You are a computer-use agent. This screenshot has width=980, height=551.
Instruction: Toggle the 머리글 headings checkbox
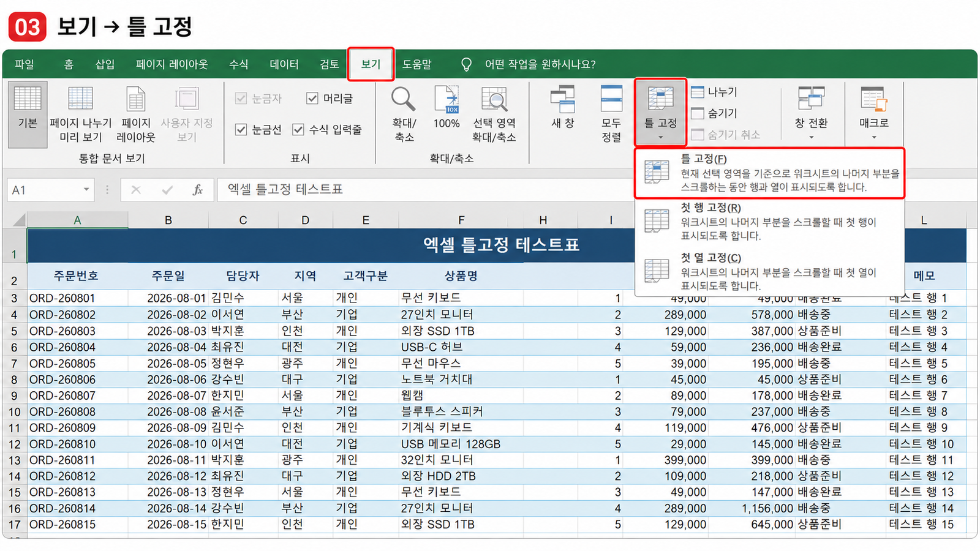[x=312, y=99]
